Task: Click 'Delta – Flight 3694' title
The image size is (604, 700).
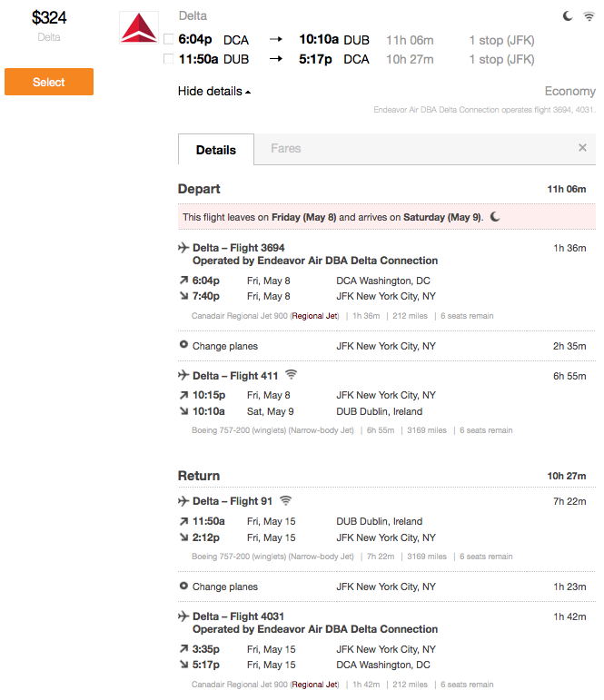Action: (x=239, y=248)
